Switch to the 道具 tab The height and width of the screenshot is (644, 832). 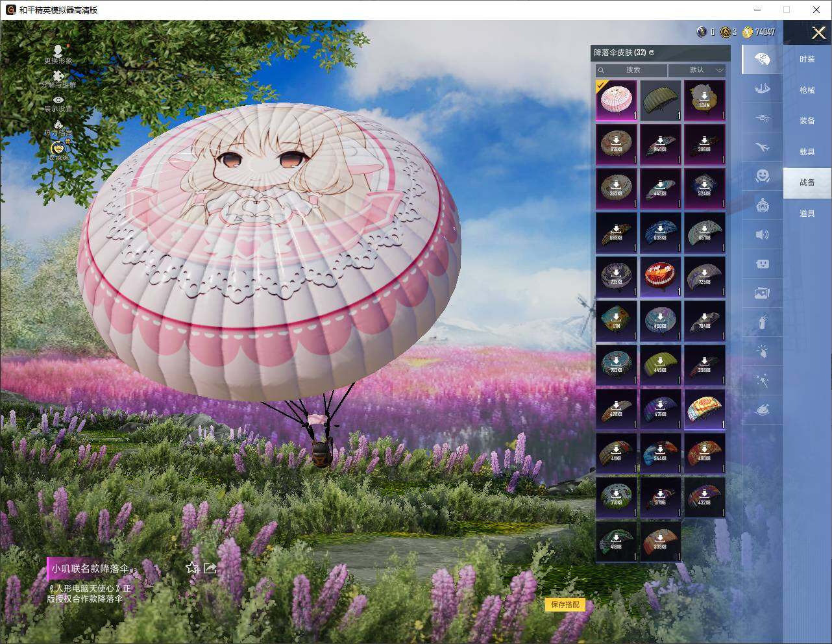pyautogui.click(x=807, y=214)
